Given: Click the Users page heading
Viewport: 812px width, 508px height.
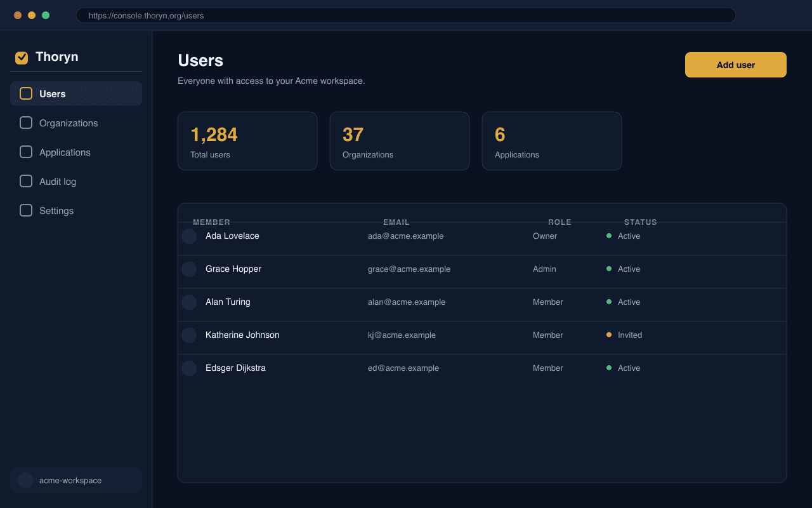Looking at the screenshot, I should pos(200,60).
